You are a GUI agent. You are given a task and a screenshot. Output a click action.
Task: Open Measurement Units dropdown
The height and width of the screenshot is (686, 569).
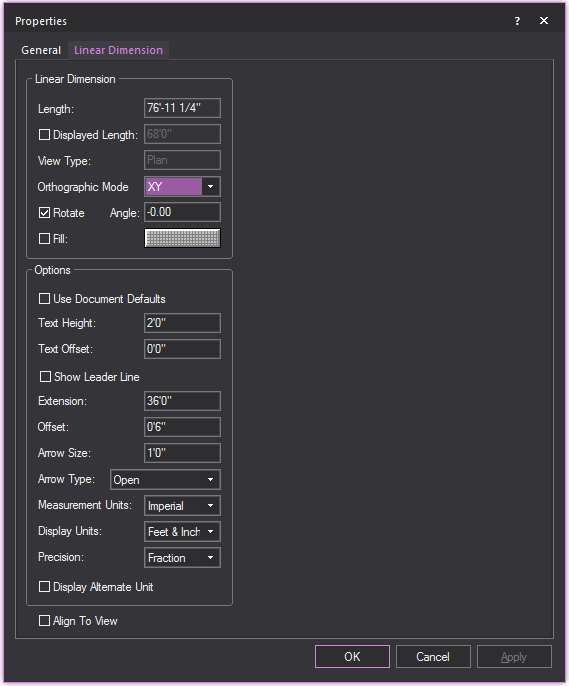tap(182, 506)
